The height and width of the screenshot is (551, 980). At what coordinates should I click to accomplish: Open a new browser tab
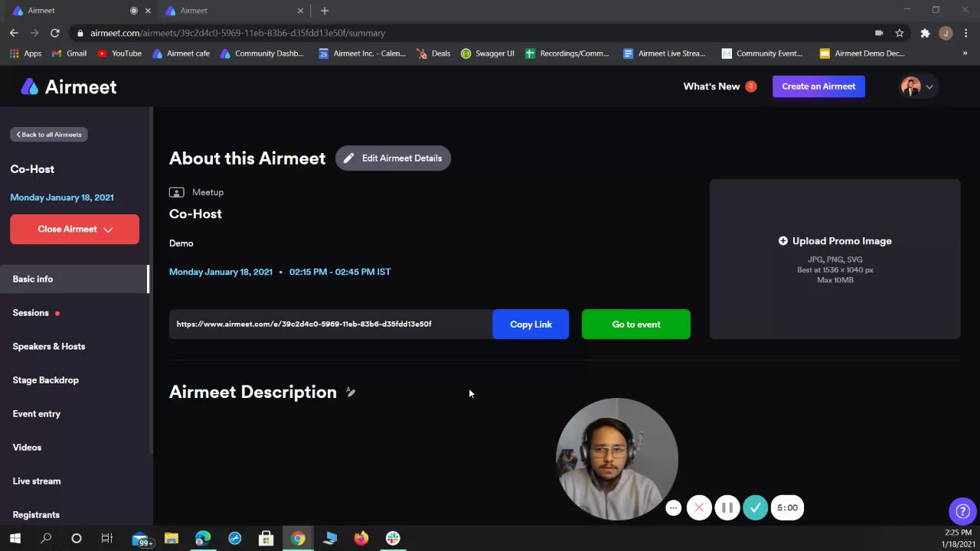325,11
